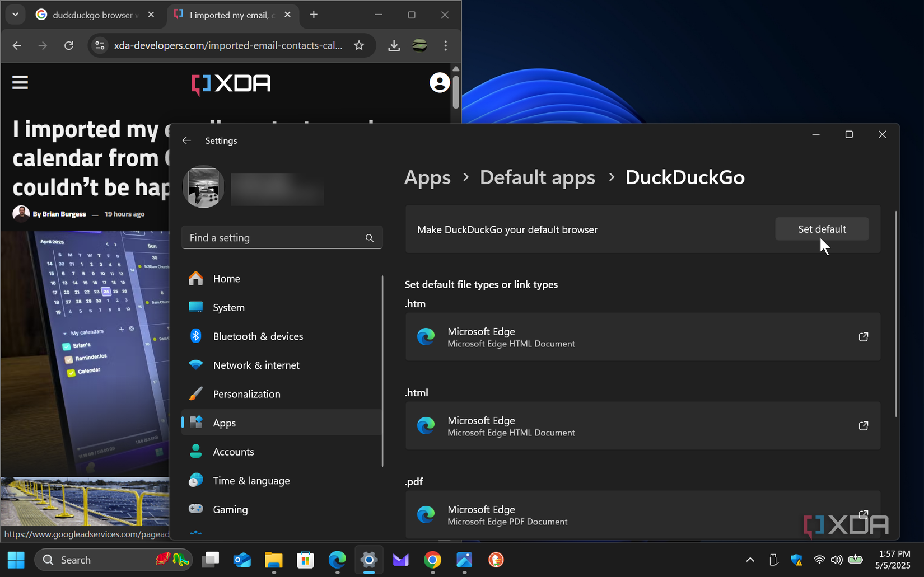Click the USB safely remove tray icon

click(x=773, y=560)
